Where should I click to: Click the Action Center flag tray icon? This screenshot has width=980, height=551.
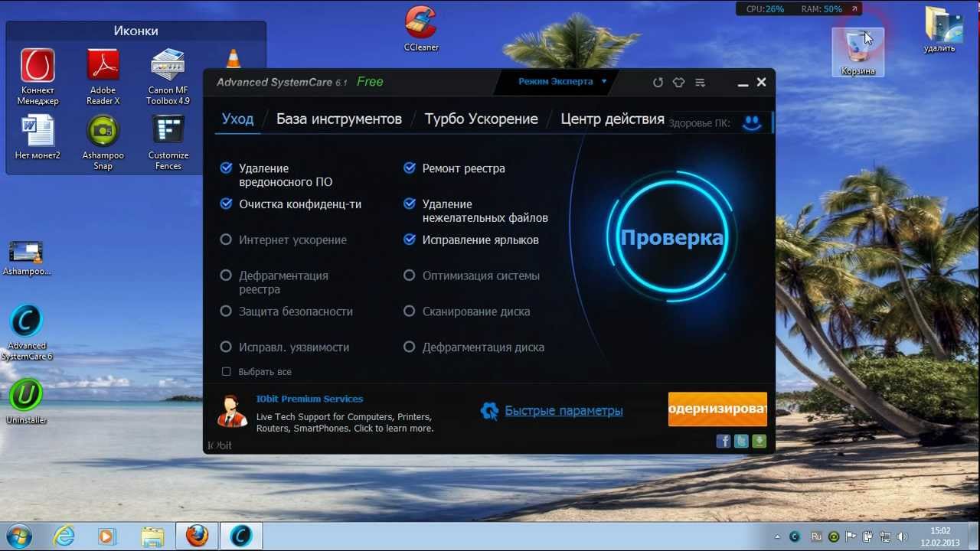tap(851, 536)
